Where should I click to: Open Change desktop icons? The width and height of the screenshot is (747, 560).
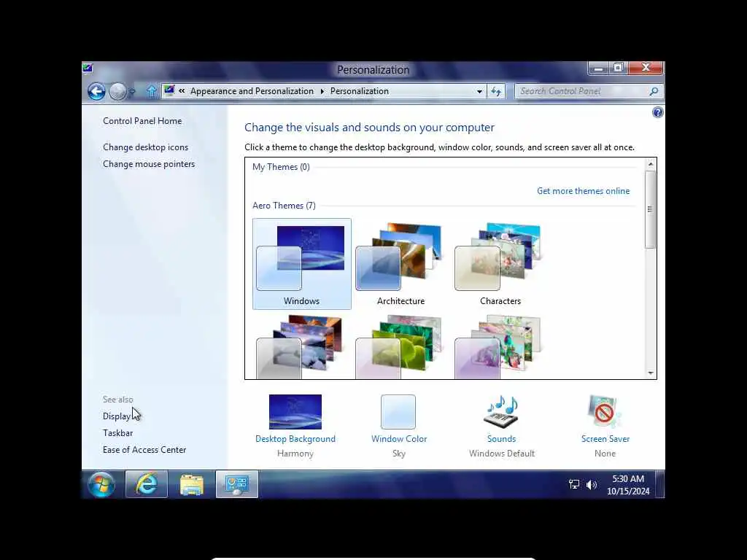point(145,147)
